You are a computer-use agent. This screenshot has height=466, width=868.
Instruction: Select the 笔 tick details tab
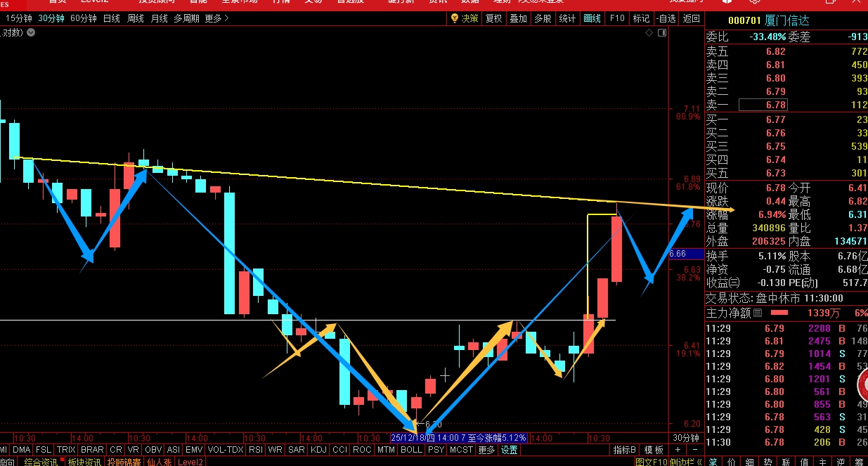[713, 461]
